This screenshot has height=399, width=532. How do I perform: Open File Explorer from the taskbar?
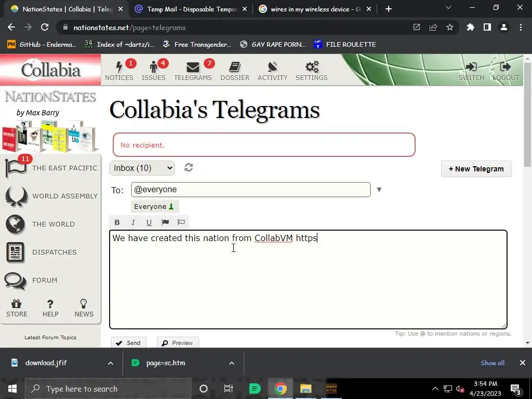[x=305, y=389]
